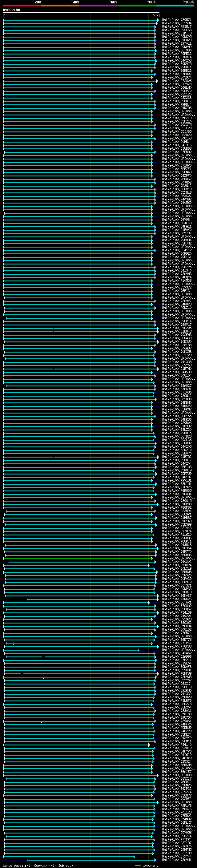The height and width of the screenshot is (868, 197).
Task: Select hit label UniRef100_P22125
Action: click(176, 94)
